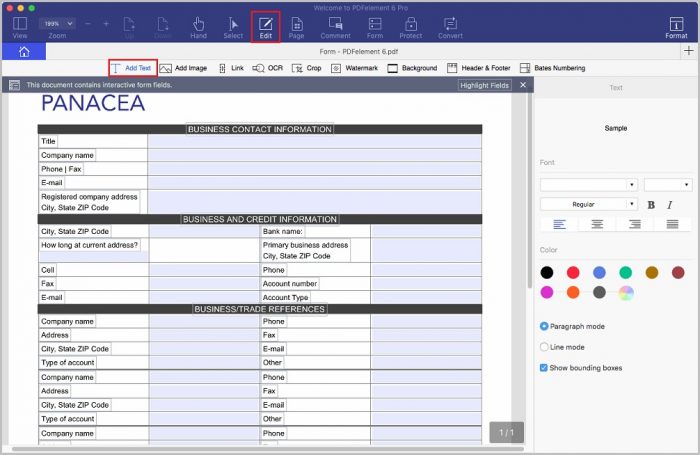
Task: Click 'How long at current address?' label
Action: coord(89,245)
